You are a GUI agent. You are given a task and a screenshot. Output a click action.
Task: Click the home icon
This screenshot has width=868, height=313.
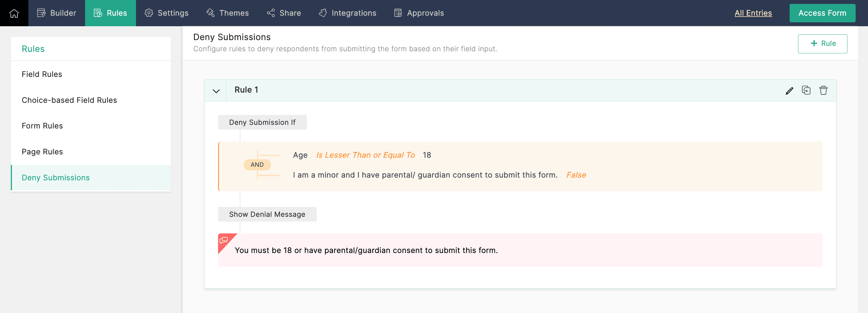click(x=14, y=13)
